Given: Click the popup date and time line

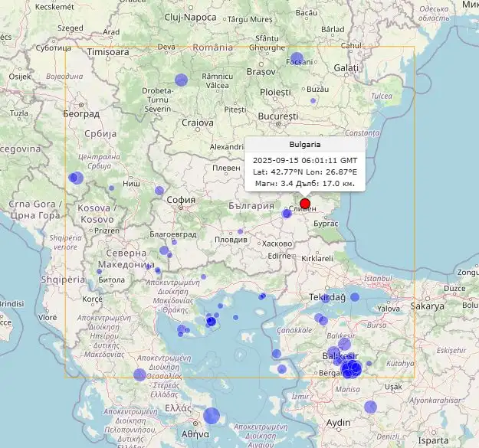Looking at the screenshot, I should click(305, 161).
